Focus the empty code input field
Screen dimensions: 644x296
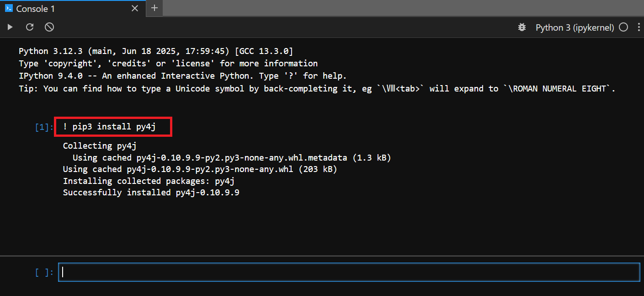coord(349,272)
